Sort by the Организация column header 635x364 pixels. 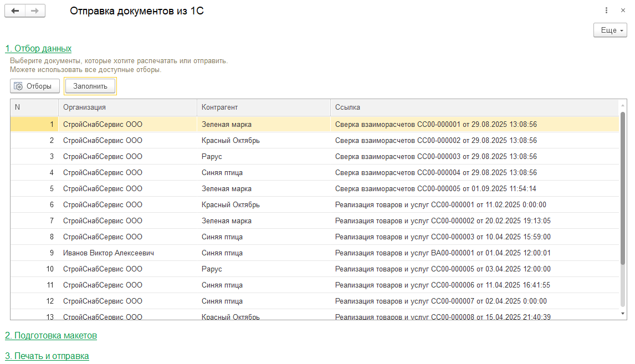coord(127,107)
